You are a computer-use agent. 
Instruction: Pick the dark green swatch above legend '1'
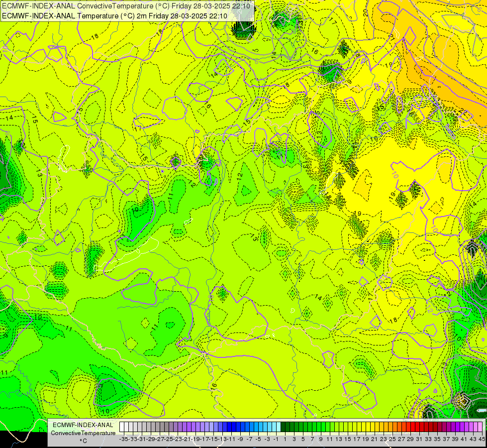coord(283,427)
